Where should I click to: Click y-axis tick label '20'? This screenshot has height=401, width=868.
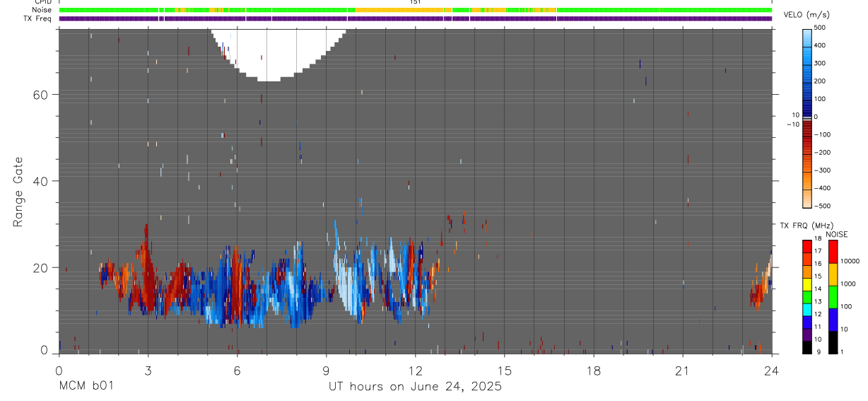tap(42, 267)
